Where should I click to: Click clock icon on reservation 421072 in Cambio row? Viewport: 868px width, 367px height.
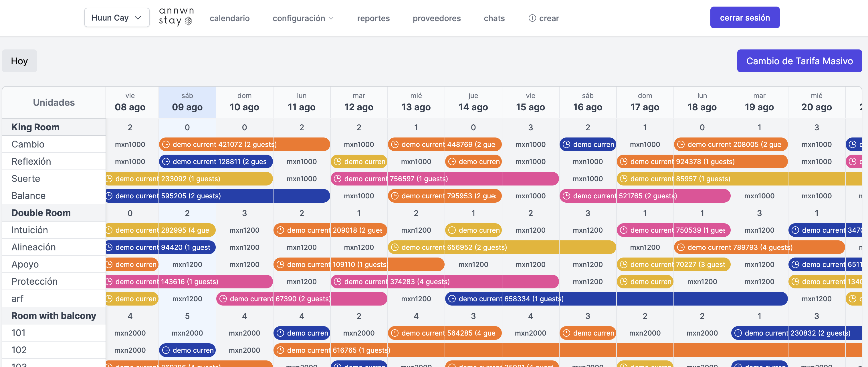pos(166,144)
